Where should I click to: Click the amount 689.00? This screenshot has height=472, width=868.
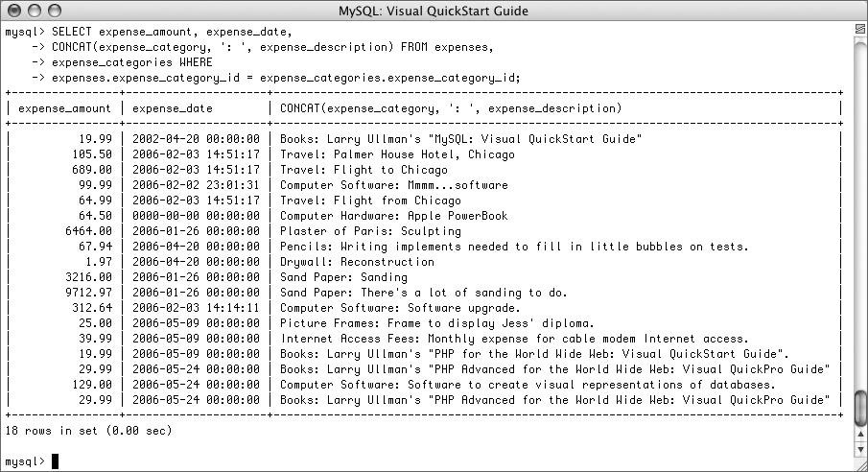click(92, 170)
